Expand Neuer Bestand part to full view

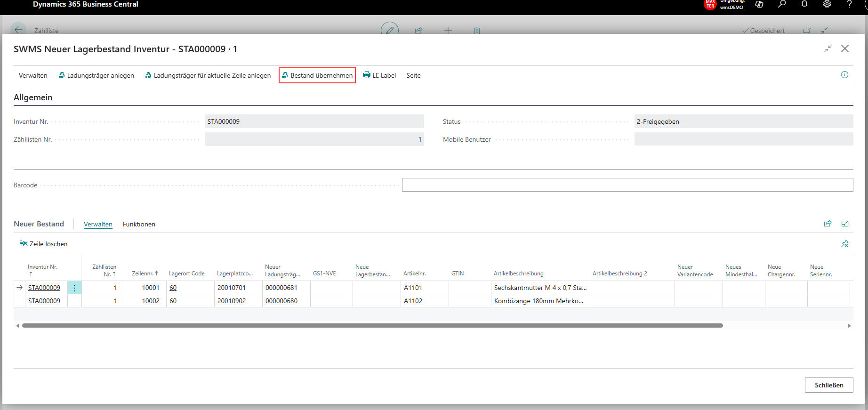tap(845, 224)
